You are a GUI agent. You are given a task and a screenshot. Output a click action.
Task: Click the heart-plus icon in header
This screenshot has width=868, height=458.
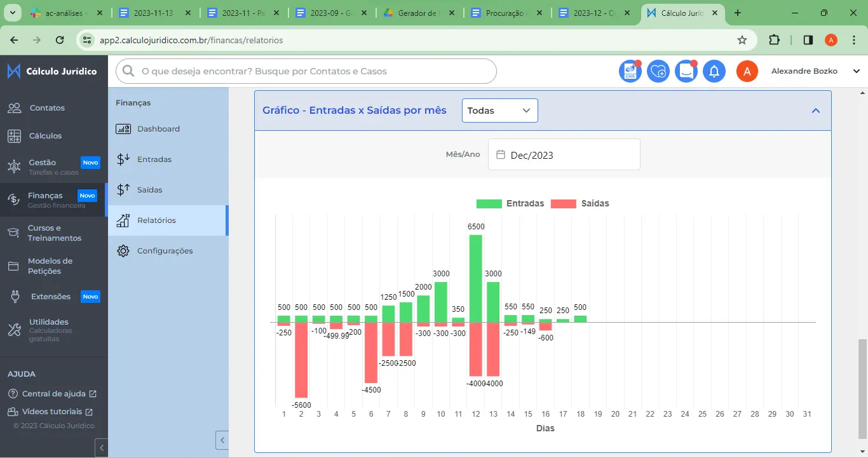coord(658,71)
